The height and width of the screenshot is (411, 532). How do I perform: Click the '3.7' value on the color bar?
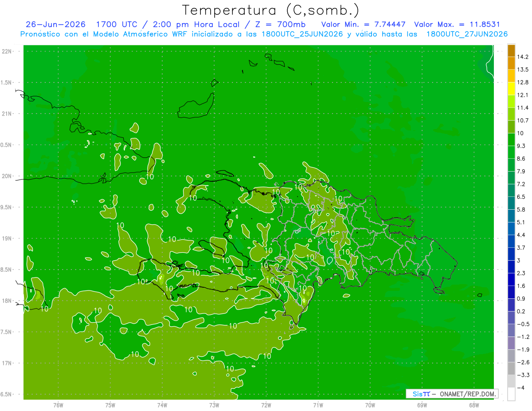click(521, 247)
